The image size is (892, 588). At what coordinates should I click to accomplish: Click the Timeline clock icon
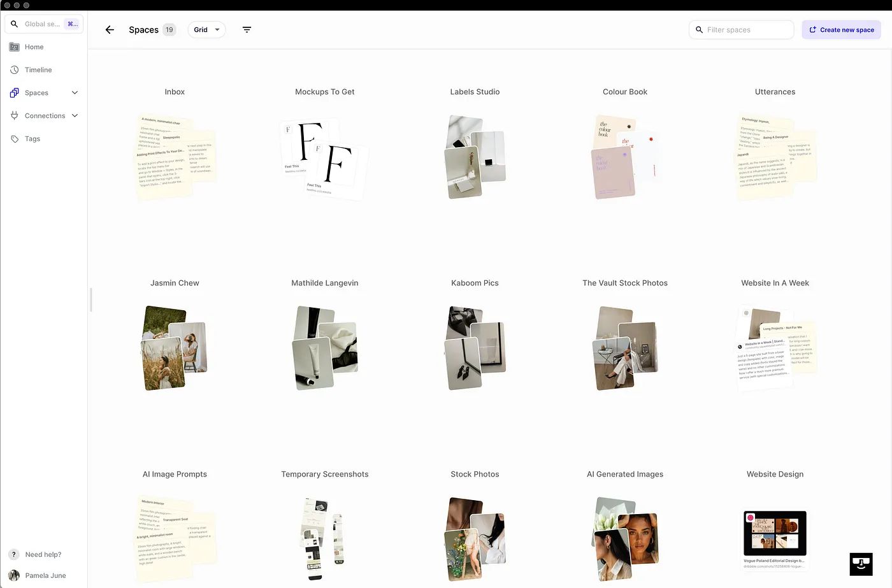(x=15, y=70)
